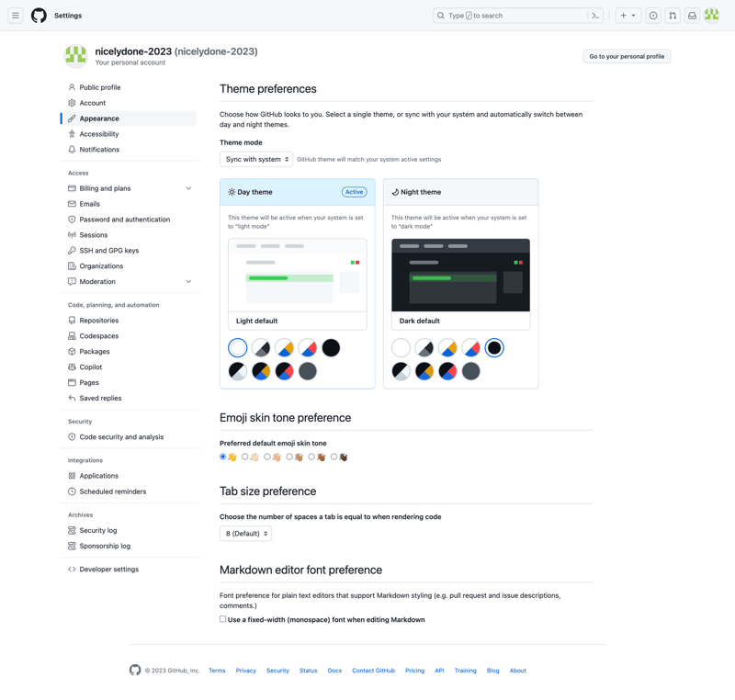The width and height of the screenshot is (735, 700).
Task: Click the issues icon in the top bar
Action: [653, 16]
